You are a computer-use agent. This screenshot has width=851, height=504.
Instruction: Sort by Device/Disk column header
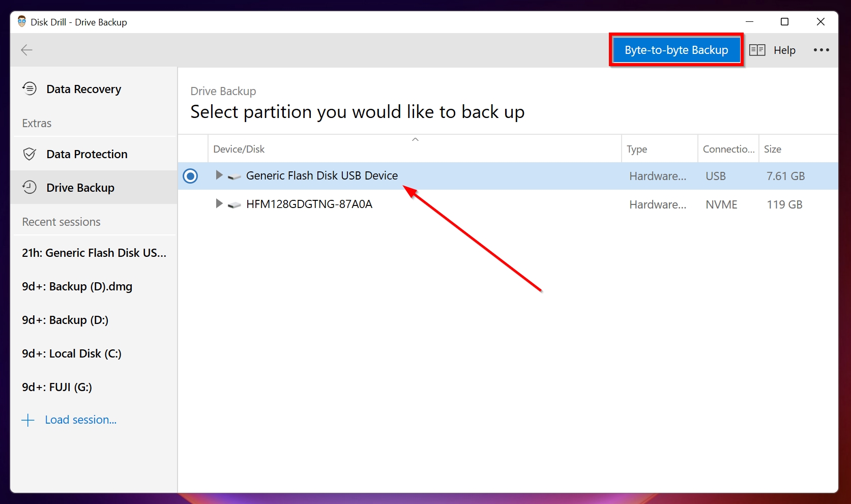click(415, 149)
